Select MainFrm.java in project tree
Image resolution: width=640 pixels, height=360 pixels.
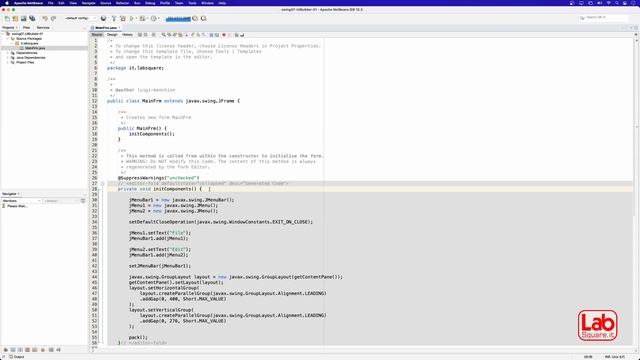(35, 48)
